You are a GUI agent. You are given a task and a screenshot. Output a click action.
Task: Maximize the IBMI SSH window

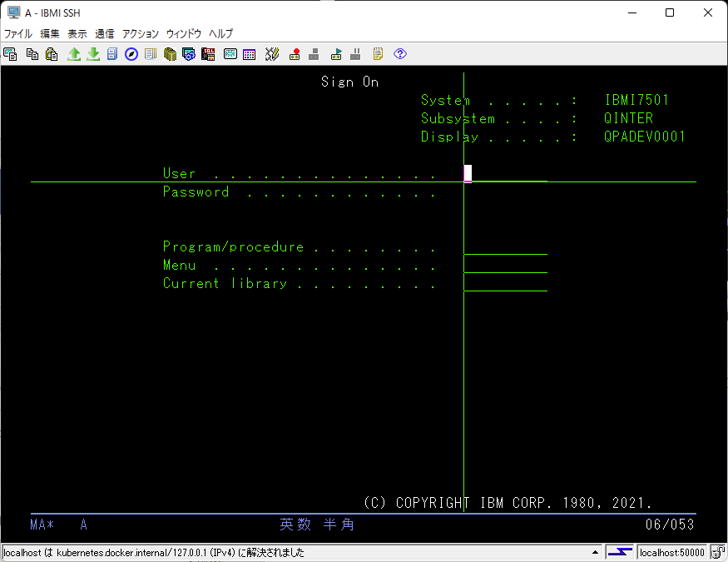[x=670, y=12]
